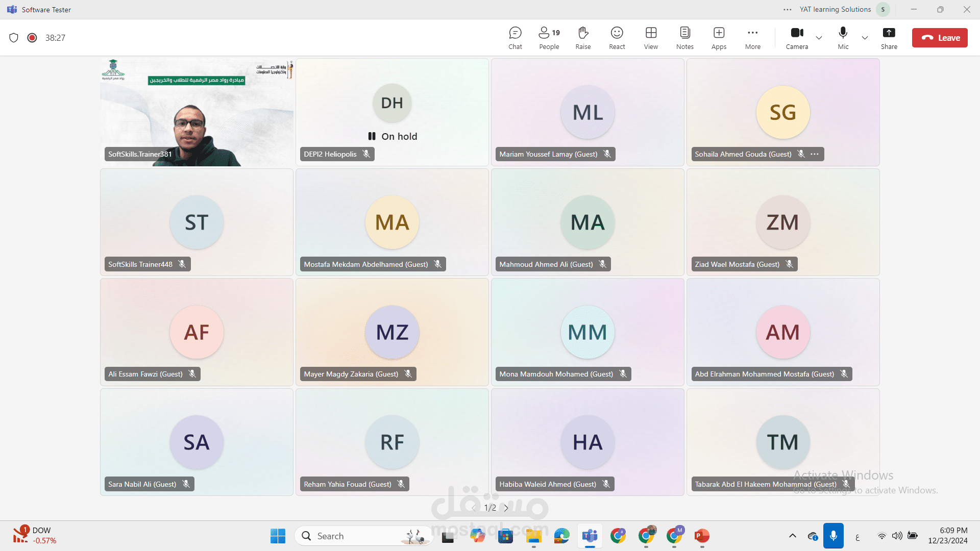The height and width of the screenshot is (551, 980).
Task: Expand the Mic options chevron
Action: tap(865, 38)
